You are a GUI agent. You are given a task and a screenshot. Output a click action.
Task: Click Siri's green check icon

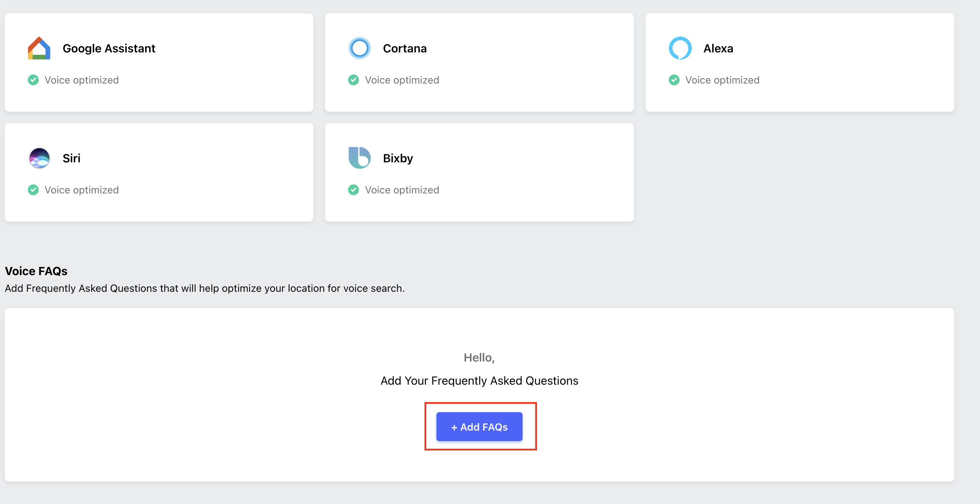[33, 190]
